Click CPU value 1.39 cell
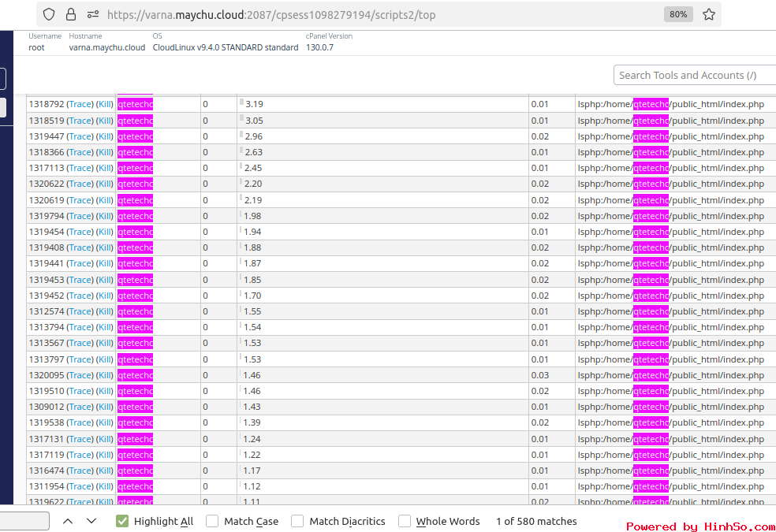This screenshot has width=776, height=532. [x=382, y=422]
